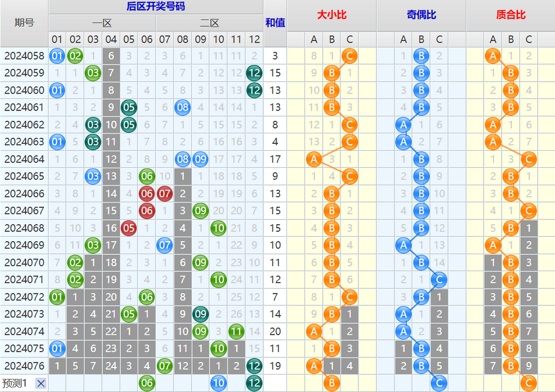Select period 2024066 row label
The width and height of the screenshot is (555, 392).
tap(24, 194)
